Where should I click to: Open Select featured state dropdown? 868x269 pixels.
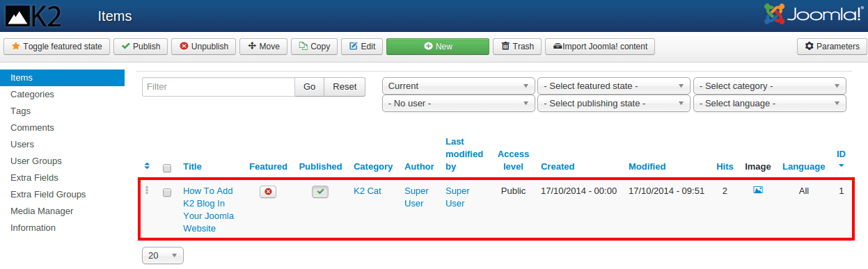pos(614,86)
